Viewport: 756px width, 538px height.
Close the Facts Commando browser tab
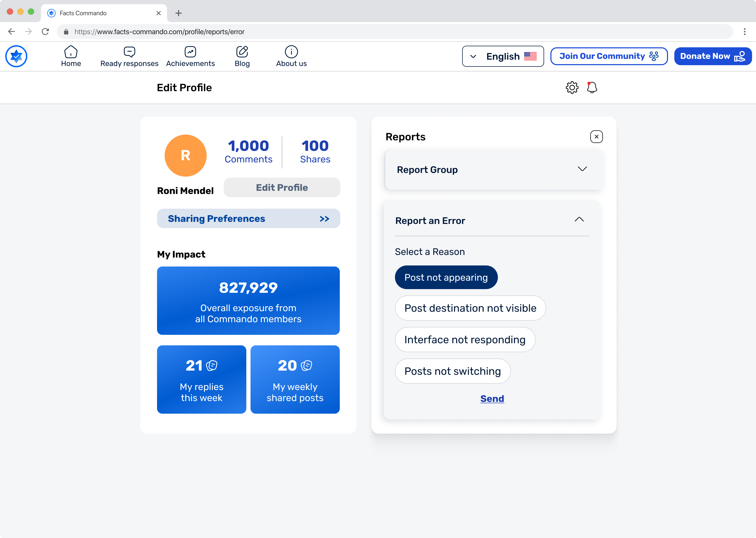159,13
